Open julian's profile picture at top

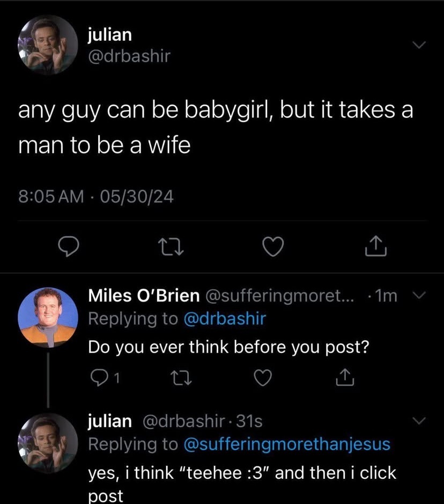pos(48,45)
